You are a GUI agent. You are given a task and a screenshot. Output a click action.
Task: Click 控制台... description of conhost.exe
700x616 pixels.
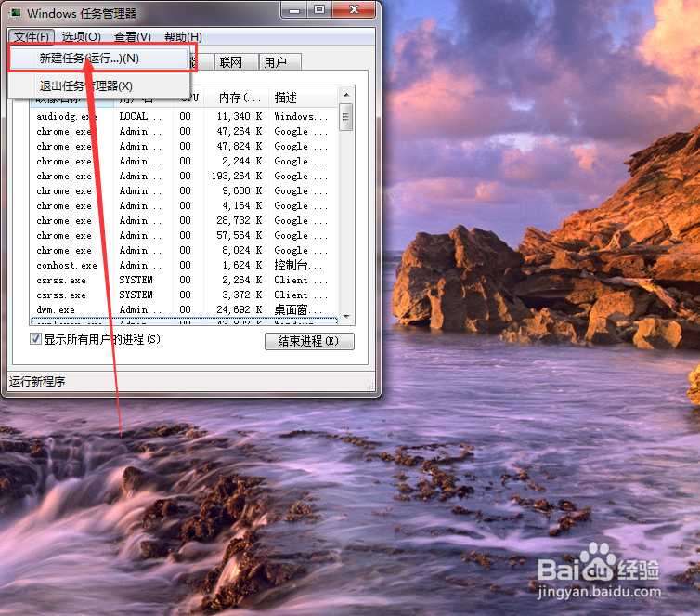pos(298,266)
